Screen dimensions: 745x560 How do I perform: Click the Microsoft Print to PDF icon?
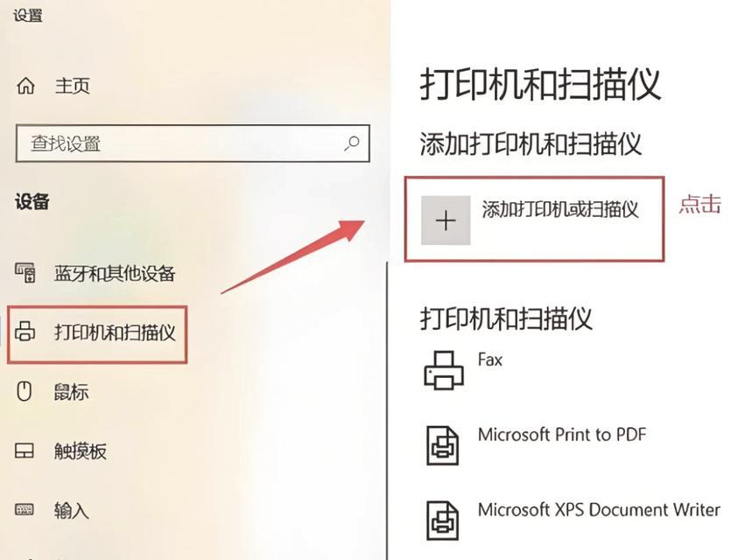click(x=442, y=445)
